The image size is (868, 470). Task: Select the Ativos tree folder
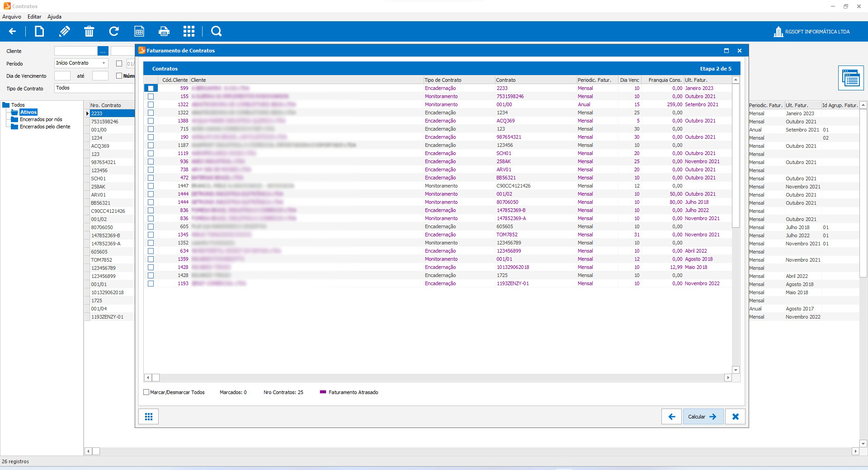[x=28, y=112]
